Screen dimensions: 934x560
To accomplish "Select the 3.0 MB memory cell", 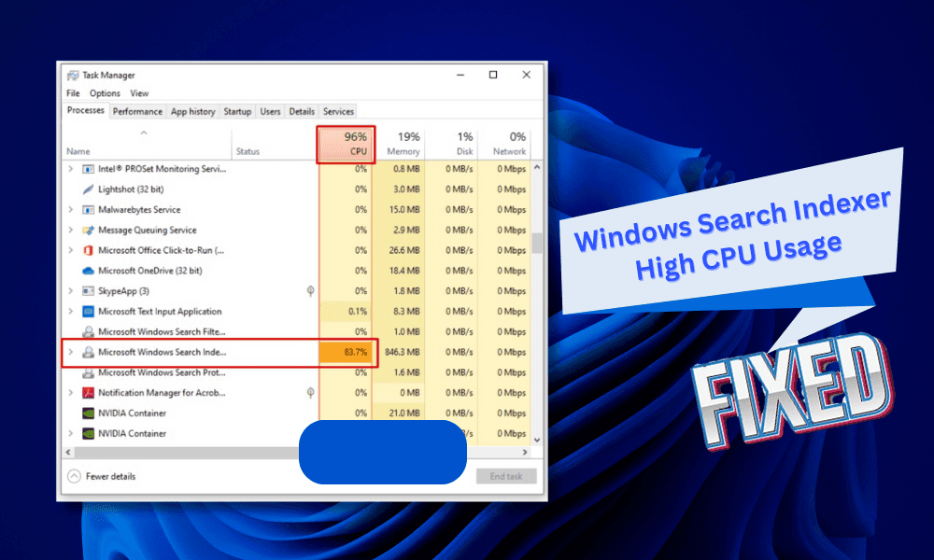I will (x=399, y=189).
